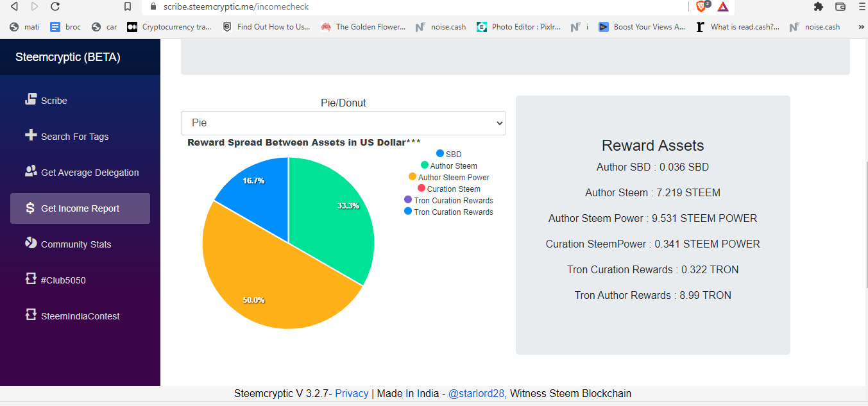Click 'Author Steem : 7.219 STEEM' text
868x406 pixels.
click(652, 192)
